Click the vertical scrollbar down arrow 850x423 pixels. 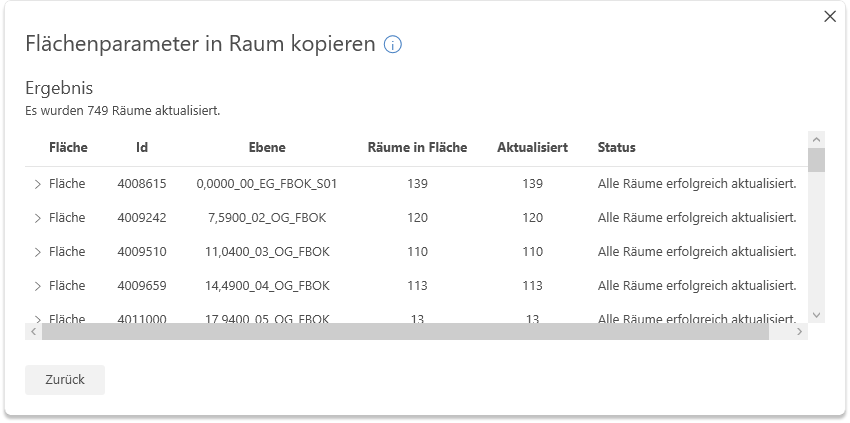[816, 314]
